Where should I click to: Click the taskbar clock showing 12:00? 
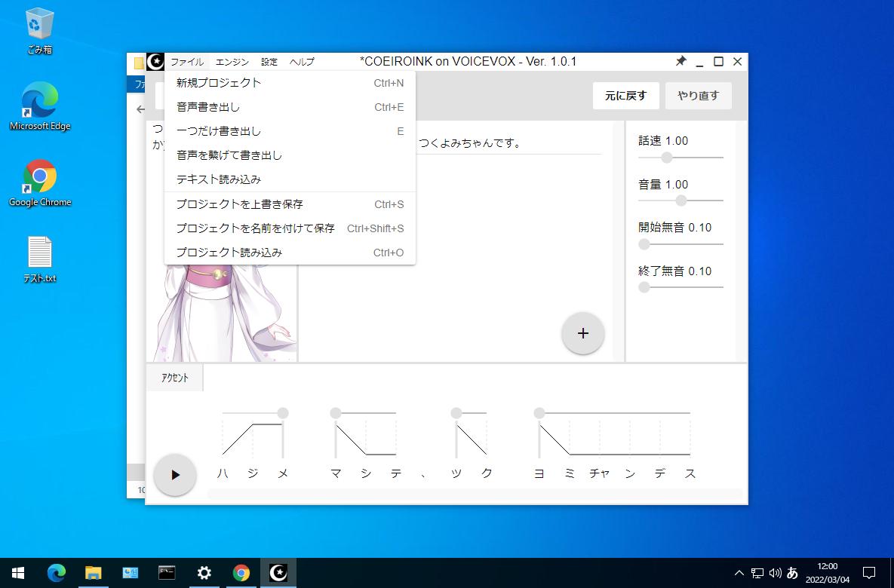coord(828,573)
